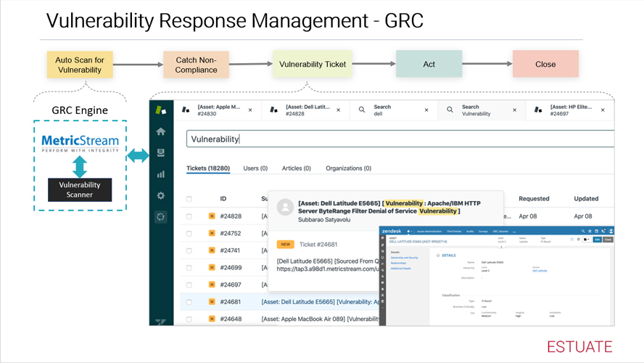This screenshot has width=644, height=363.
Task: Open ticket #24681 Dell Latitude E5665 subject link
Action: (x=321, y=302)
